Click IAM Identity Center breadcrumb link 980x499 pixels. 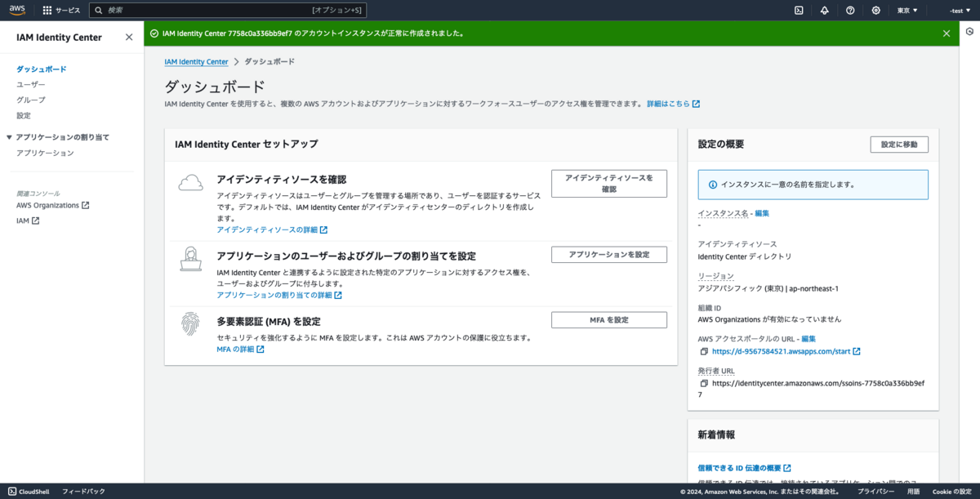196,61
